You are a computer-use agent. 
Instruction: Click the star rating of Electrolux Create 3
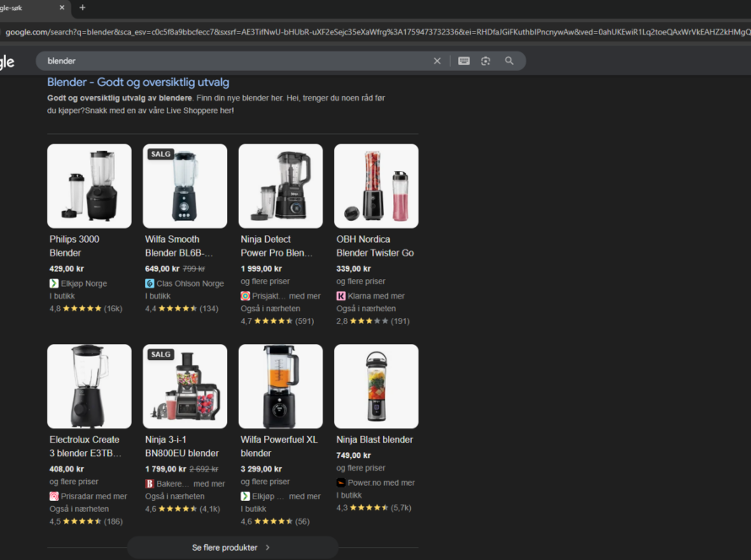pos(82,522)
